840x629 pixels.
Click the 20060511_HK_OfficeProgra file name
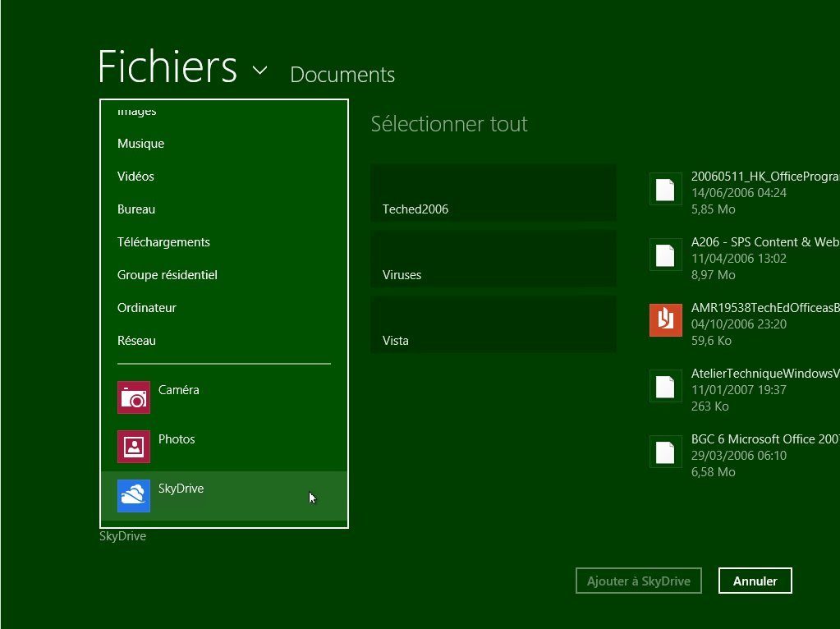click(765, 177)
